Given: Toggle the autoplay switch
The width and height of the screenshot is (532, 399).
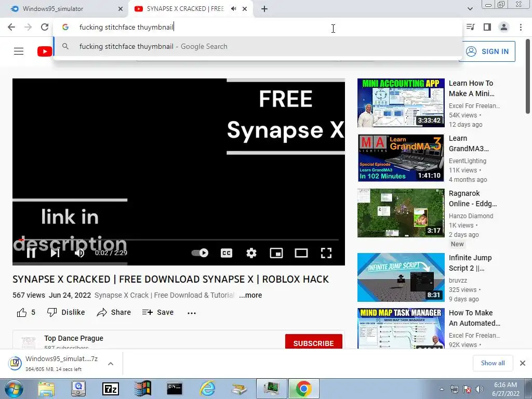Looking at the screenshot, I should [x=200, y=253].
